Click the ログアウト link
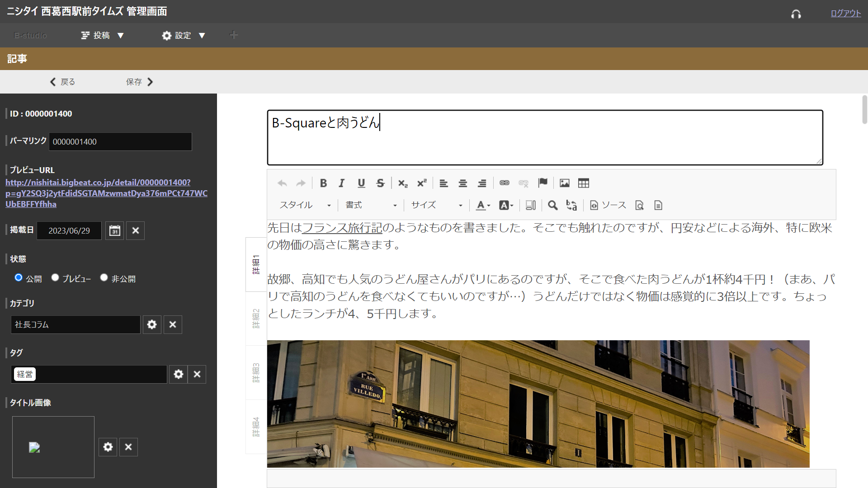Viewport: 868px width, 488px height. 845,13
